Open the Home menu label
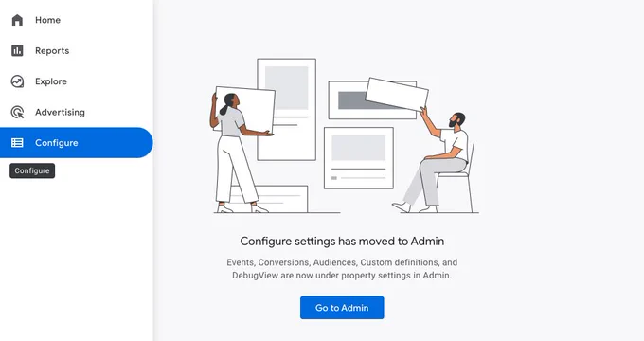The image size is (644, 341). [x=47, y=20]
